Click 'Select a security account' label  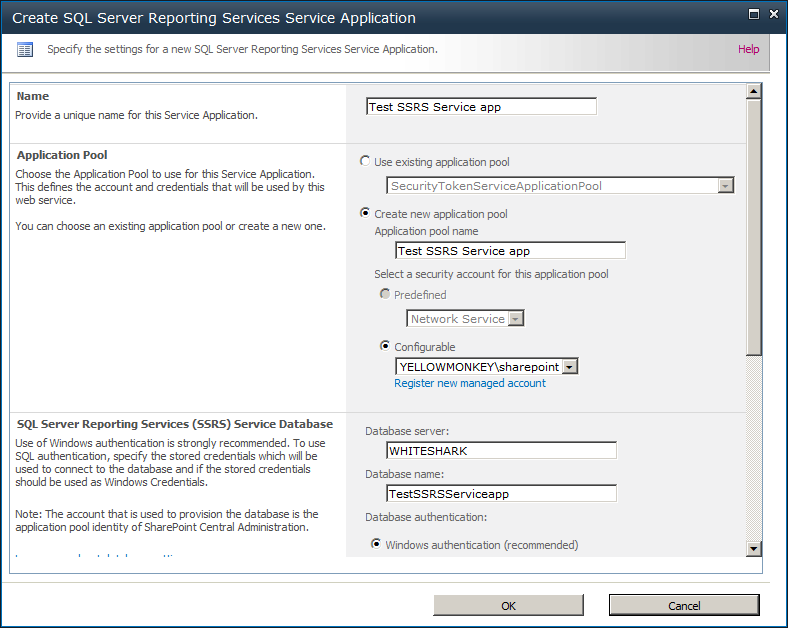coord(491,274)
